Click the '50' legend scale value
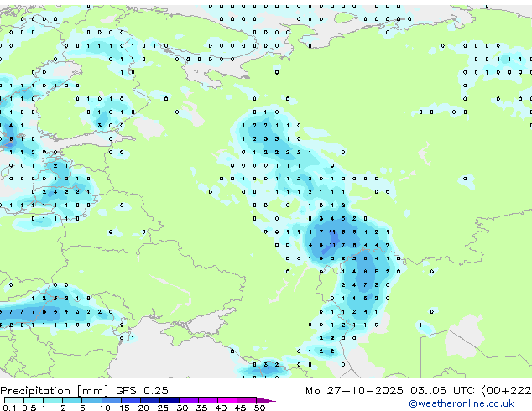532x411 pixels. coord(260,408)
